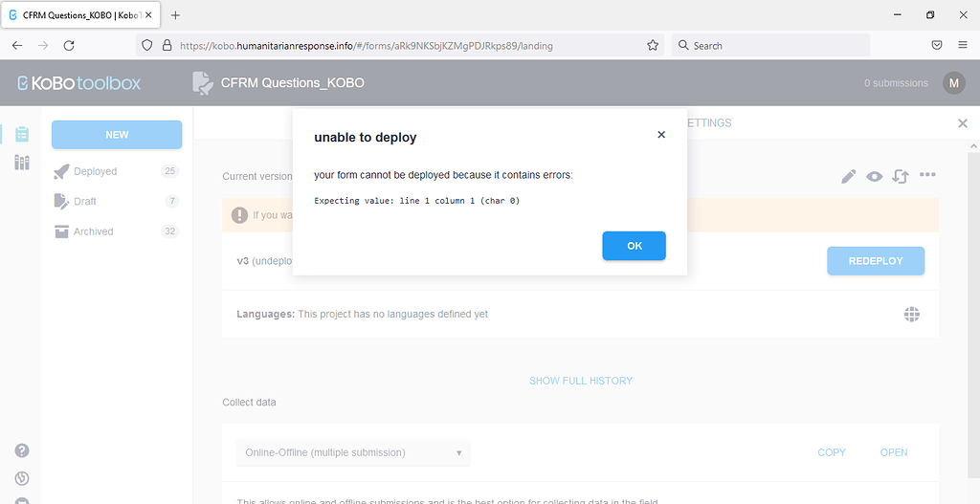This screenshot has width=980, height=504.
Task: Preview the form using the eye icon
Action: pos(874,176)
